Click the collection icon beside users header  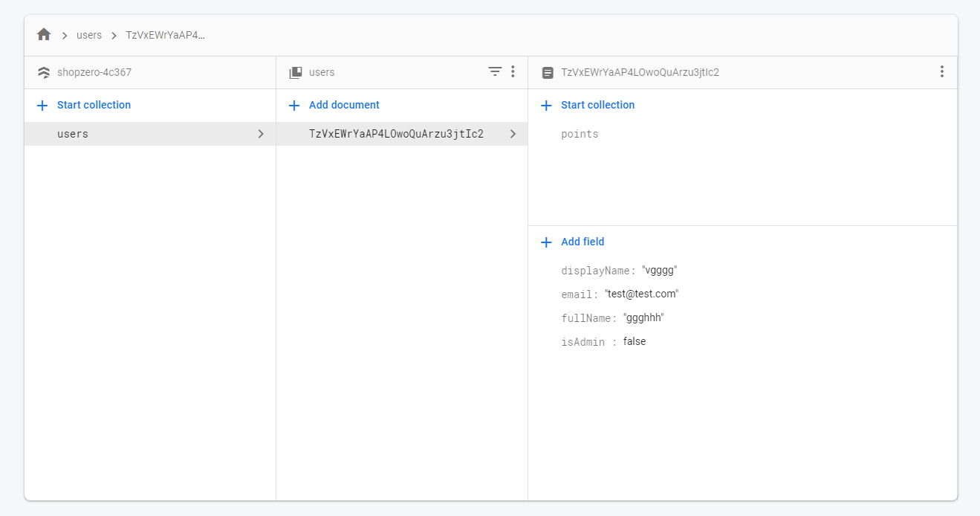(296, 73)
